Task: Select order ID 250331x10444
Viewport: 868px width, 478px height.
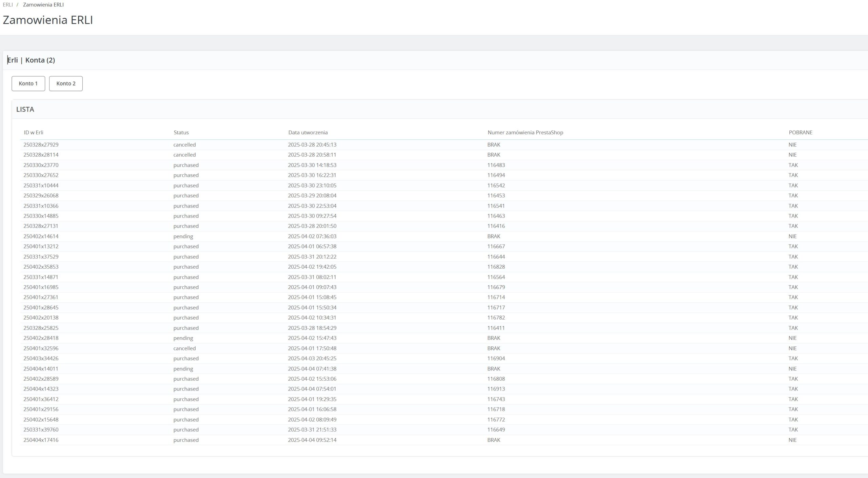Action: pyautogui.click(x=41, y=185)
